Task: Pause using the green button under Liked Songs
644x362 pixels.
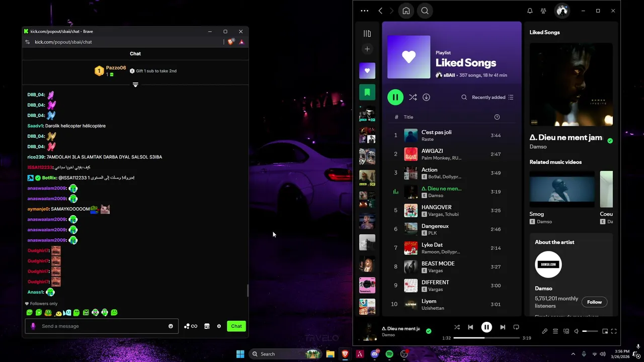Action: tap(395, 97)
